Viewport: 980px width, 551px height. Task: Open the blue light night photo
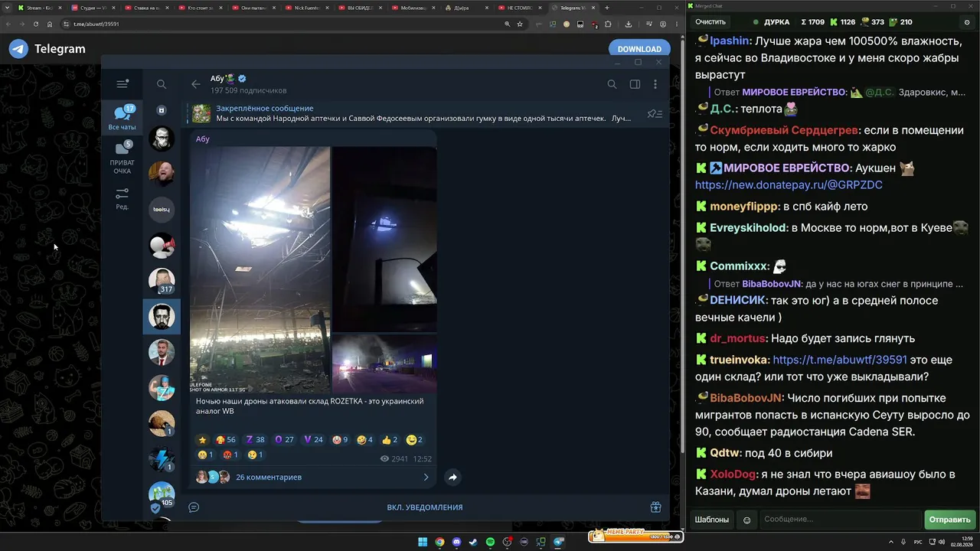pos(384,239)
